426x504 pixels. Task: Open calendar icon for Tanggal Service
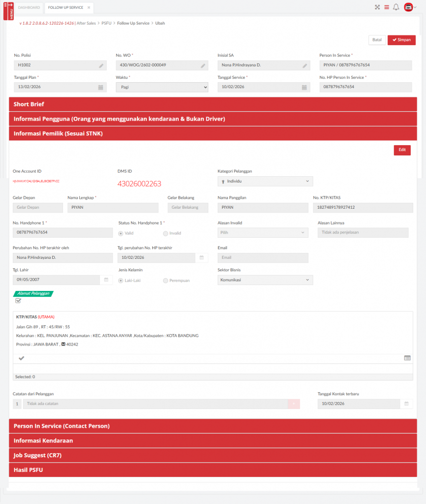pyautogui.click(x=305, y=87)
